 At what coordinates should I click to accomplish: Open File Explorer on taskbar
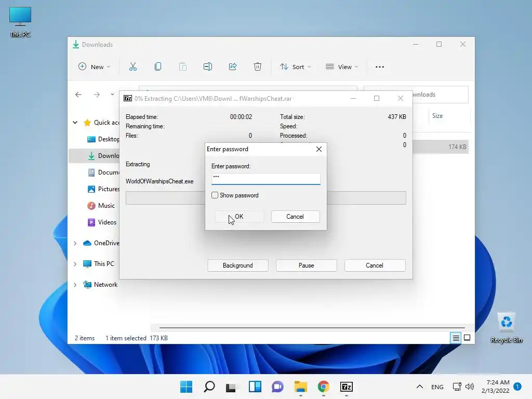[301, 387]
